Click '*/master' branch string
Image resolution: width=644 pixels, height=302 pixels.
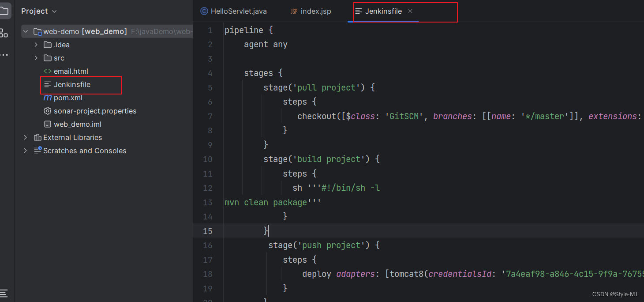pos(545,116)
